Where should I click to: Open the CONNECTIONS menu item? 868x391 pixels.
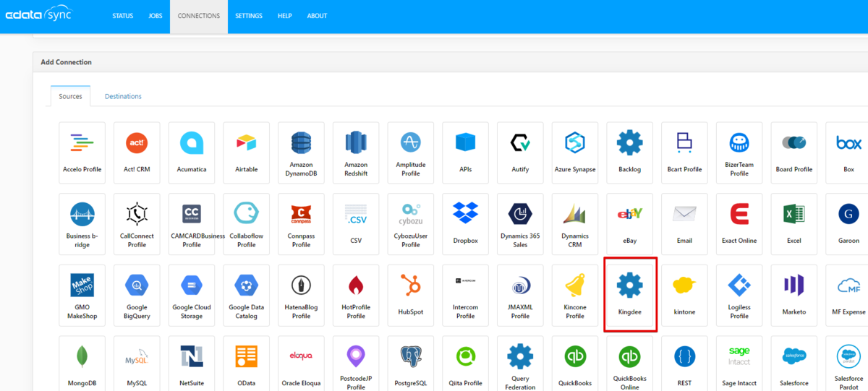coord(199,16)
